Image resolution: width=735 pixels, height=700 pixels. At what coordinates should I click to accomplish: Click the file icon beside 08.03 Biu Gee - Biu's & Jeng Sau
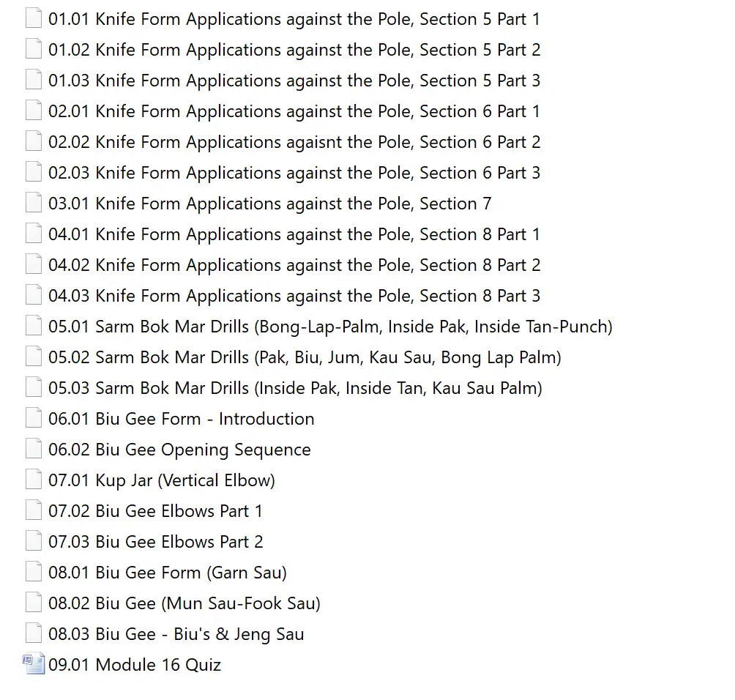click(x=34, y=634)
